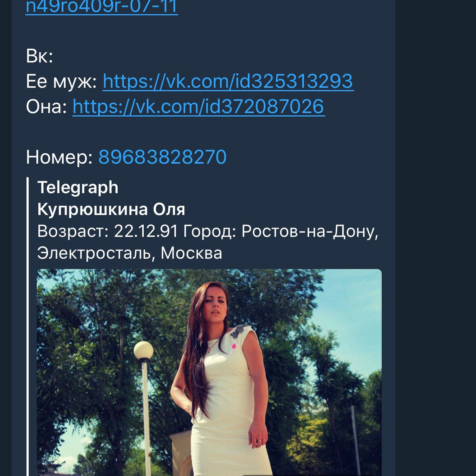Open the truncated link ending in 07-11
The width and height of the screenshot is (476, 476).
[x=102, y=7]
